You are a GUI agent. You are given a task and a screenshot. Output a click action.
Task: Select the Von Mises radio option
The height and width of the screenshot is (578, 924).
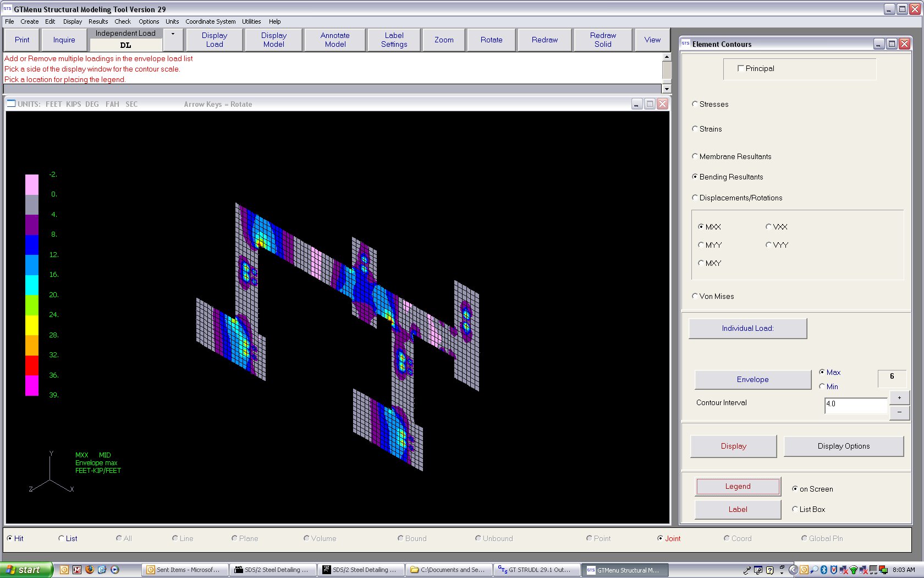point(695,296)
